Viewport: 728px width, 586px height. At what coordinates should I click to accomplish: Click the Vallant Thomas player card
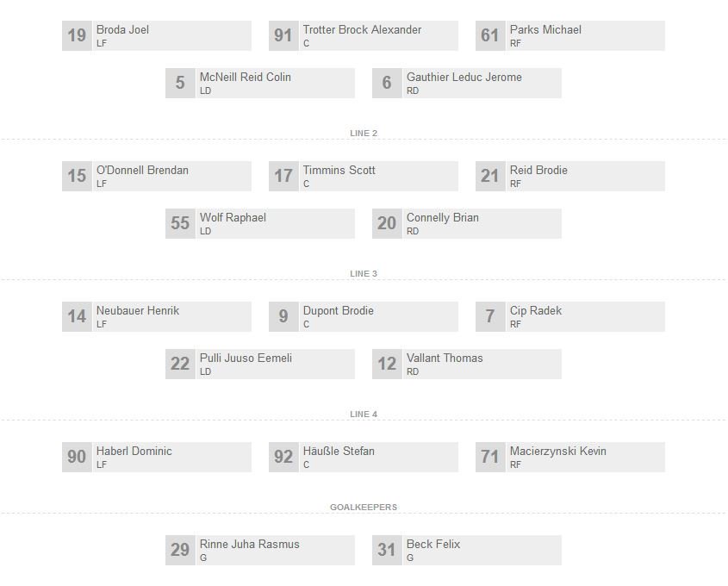pyautogui.click(x=466, y=365)
